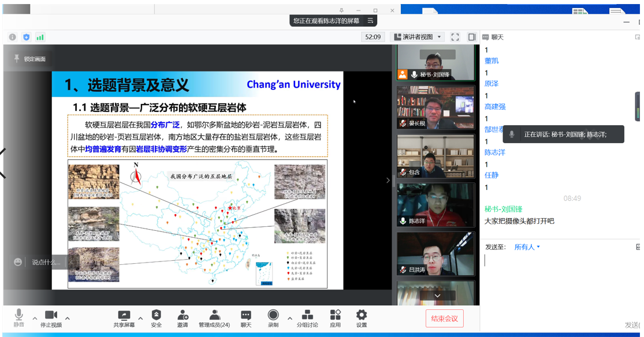
Task: Toggle lock screen (锁定画面) pin
Action: (x=17, y=59)
